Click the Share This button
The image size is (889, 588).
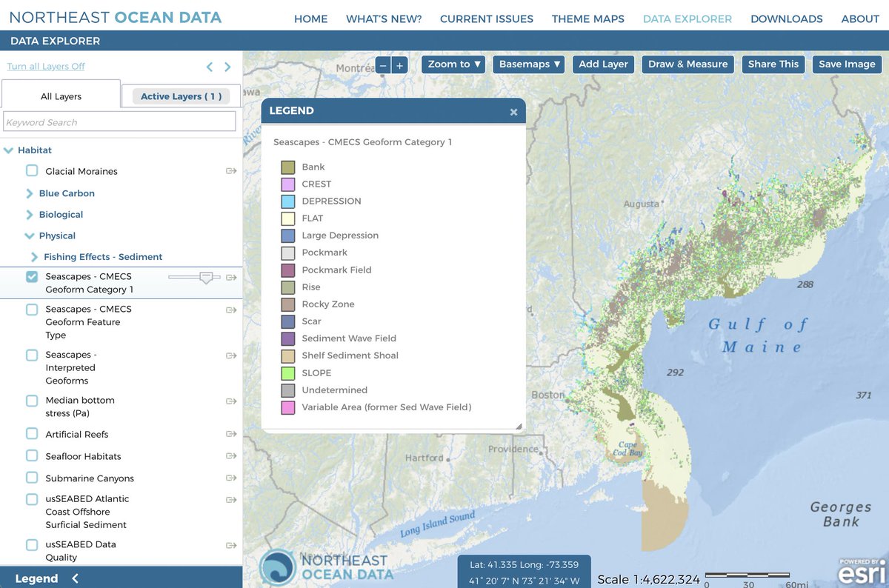[x=773, y=64]
